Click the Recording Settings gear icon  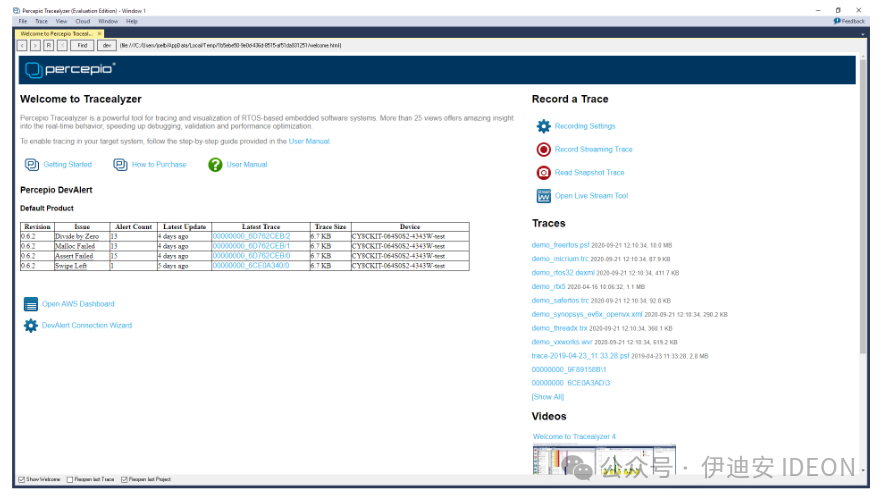[543, 126]
